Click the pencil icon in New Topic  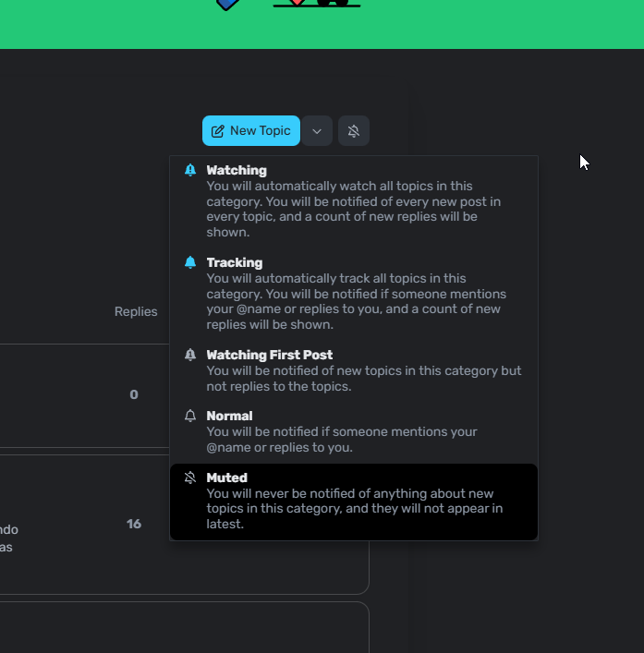coord(218,131)
